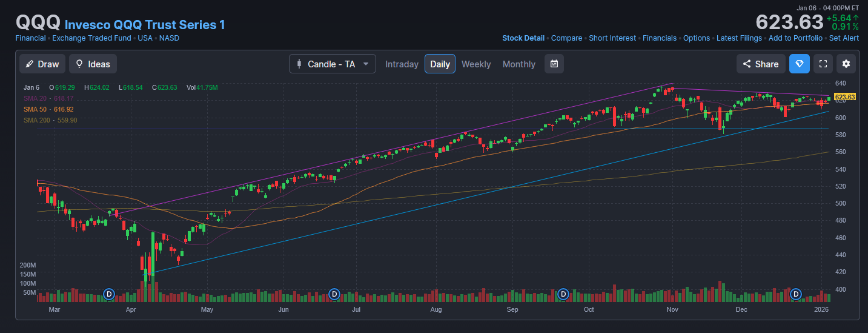Switch to the Monthly timeframe
The width and height of the screenshot is (868, 333).
click(x=519, y=64)
